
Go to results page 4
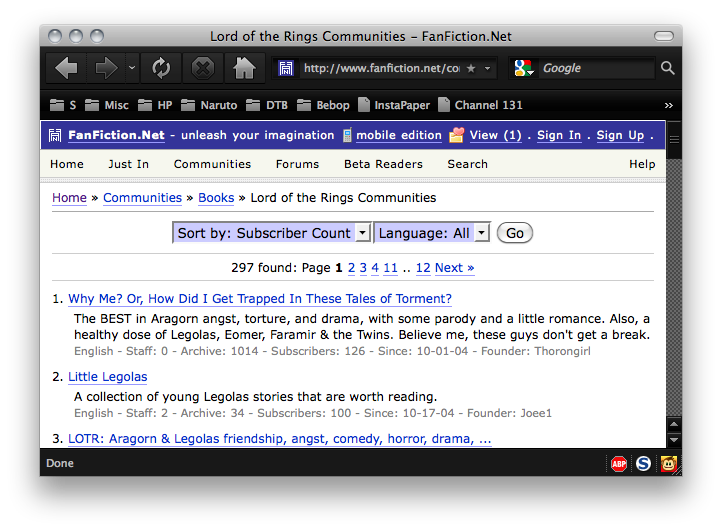pos(375,268)
